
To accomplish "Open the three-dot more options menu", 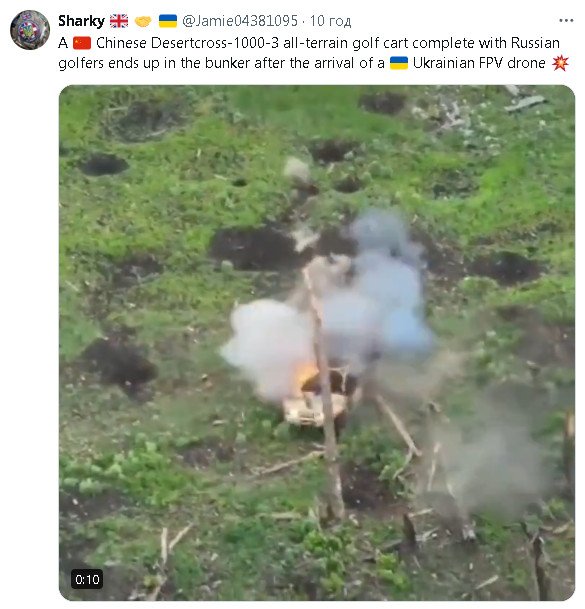I will pyautogui.click(x=566, y=21).
